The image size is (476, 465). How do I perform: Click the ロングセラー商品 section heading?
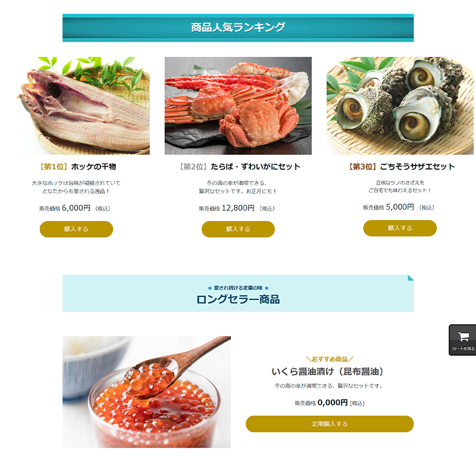[x=238, y=299]
